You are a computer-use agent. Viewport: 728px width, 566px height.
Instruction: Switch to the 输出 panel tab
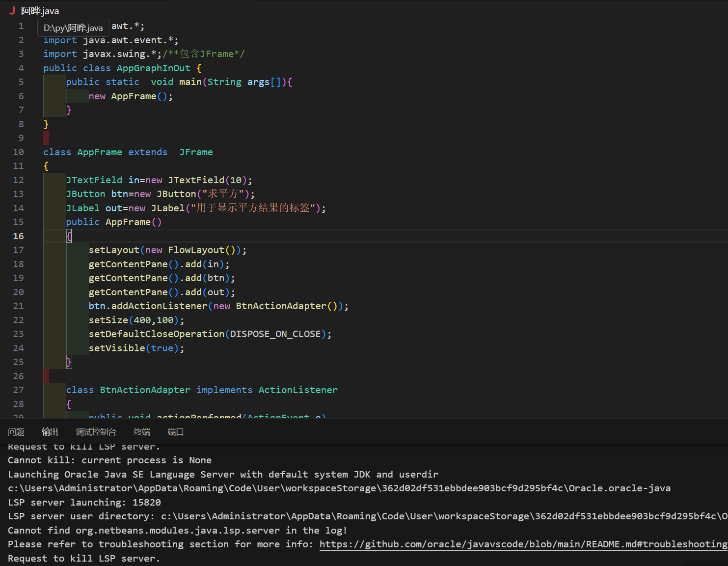point(50,432)
